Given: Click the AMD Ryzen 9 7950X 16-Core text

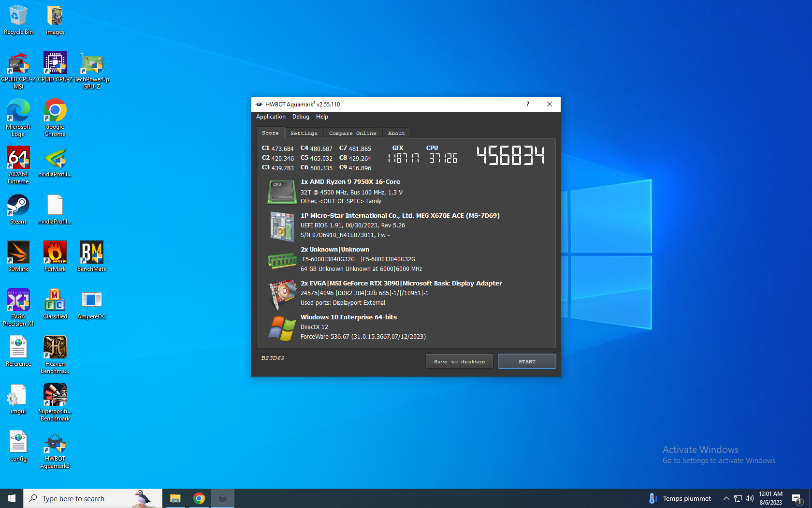Looking at the screenshot, I should 350,182.
